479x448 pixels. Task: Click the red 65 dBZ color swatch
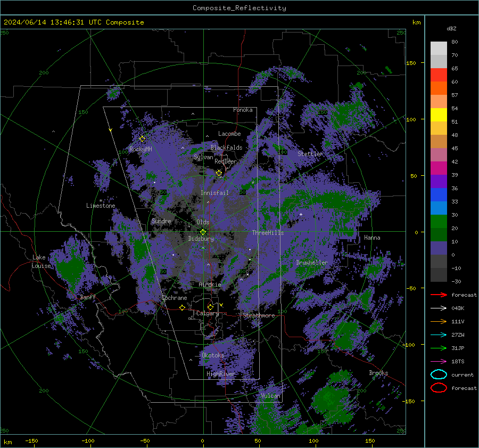tap(439, 75)
